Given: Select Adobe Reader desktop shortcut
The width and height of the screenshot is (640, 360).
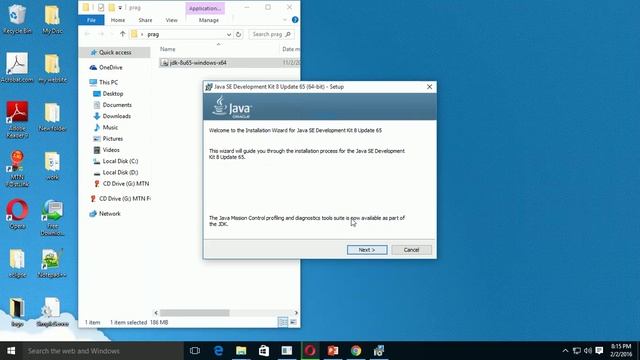Looking at the screenshot, I should click(x=17, y=120).
